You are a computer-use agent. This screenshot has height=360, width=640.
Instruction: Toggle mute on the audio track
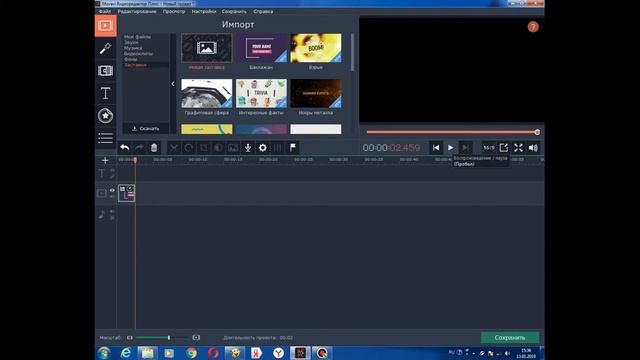[112, 212]
